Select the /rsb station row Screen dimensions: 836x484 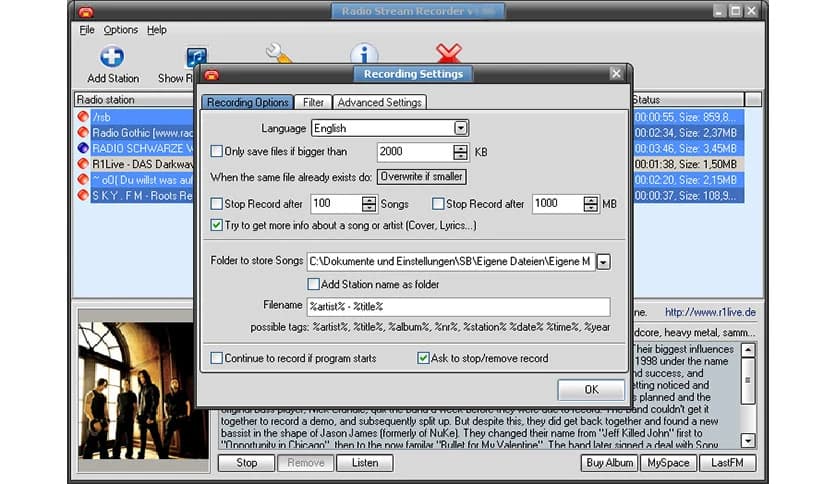click(142, 117)
